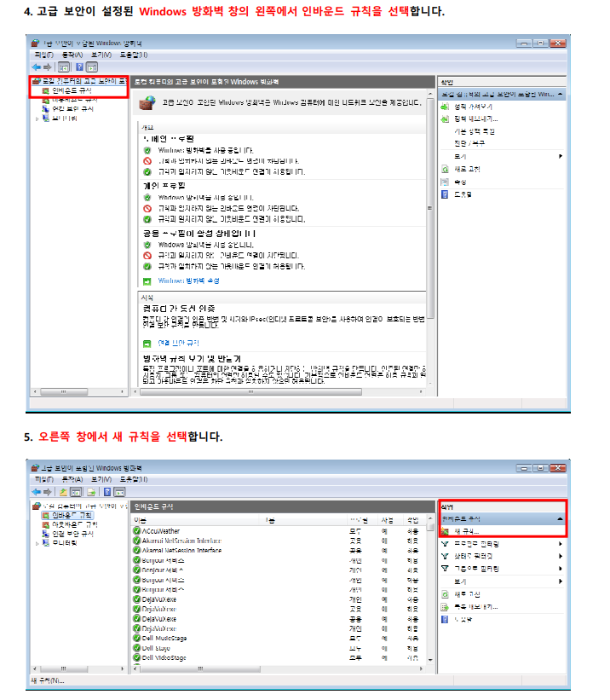The width and height of the screenshot is (610, 700).
Task: Click horizontal scrollbar under the step 4 overview pane
Action: (250, 392)
